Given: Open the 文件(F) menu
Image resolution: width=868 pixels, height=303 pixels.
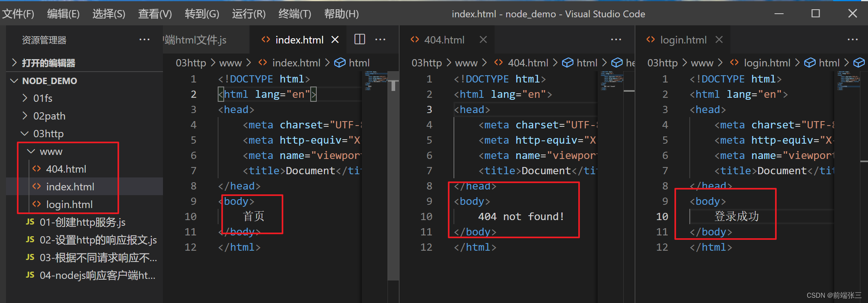Looking at the screenshot, I should coord(19,14).
